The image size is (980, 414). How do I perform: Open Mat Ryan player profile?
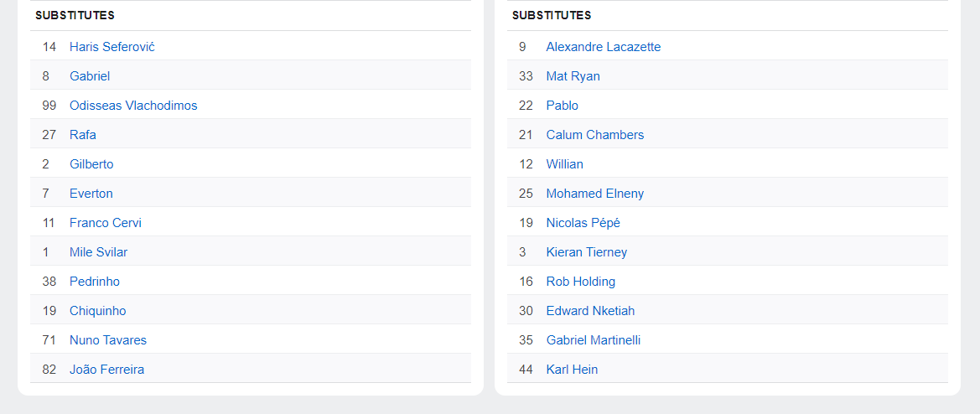(573, 76)
